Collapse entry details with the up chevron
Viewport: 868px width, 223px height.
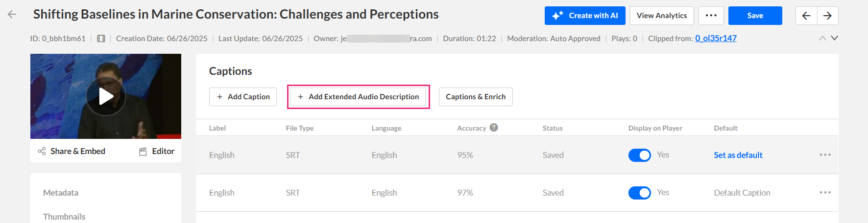pos(822,38)
